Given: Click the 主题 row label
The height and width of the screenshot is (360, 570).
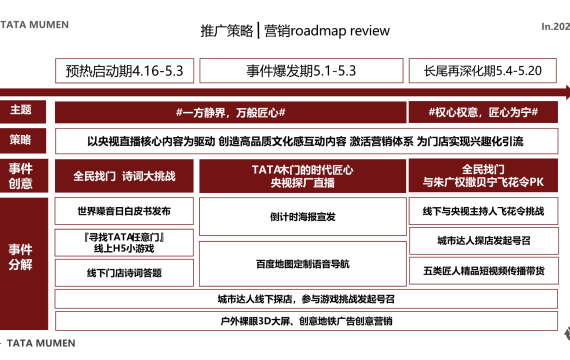Looking at the screenshot, I should 23,111.
